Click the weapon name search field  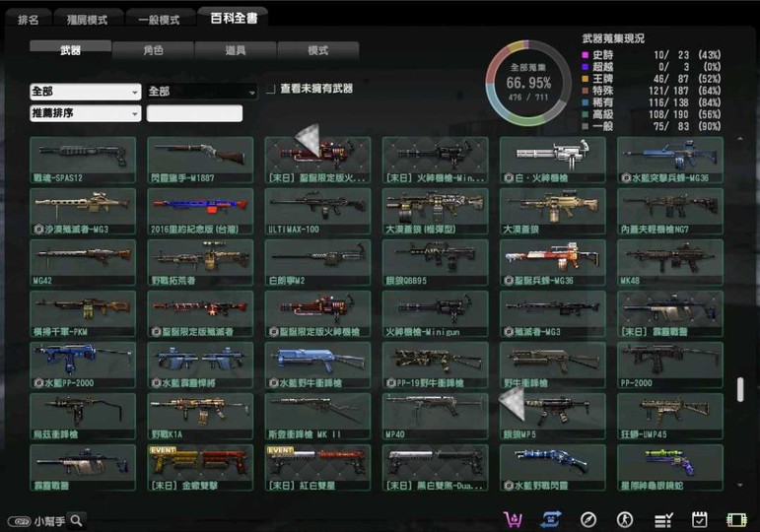[194, 113]
